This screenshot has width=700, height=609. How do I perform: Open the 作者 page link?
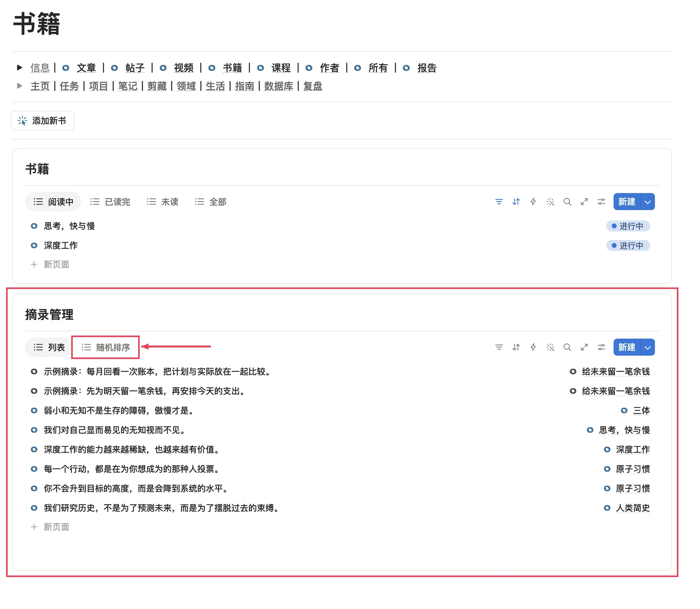click(329, 68)
